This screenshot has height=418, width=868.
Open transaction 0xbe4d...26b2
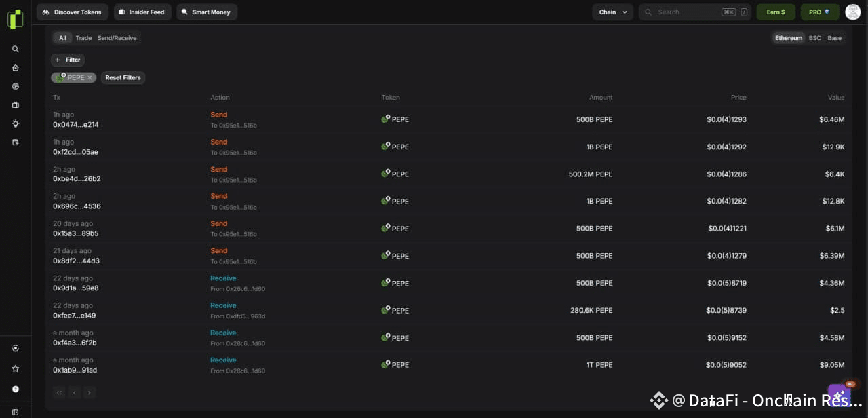tap(77, 179)
